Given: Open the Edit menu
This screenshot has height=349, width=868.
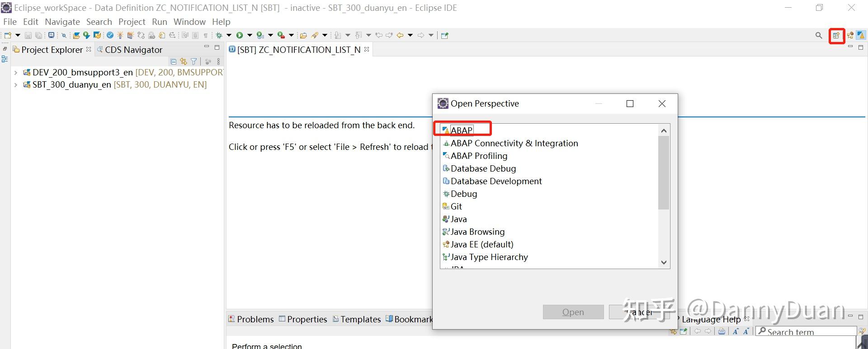Looking at the screenshot, I should (x=31, y=22).
